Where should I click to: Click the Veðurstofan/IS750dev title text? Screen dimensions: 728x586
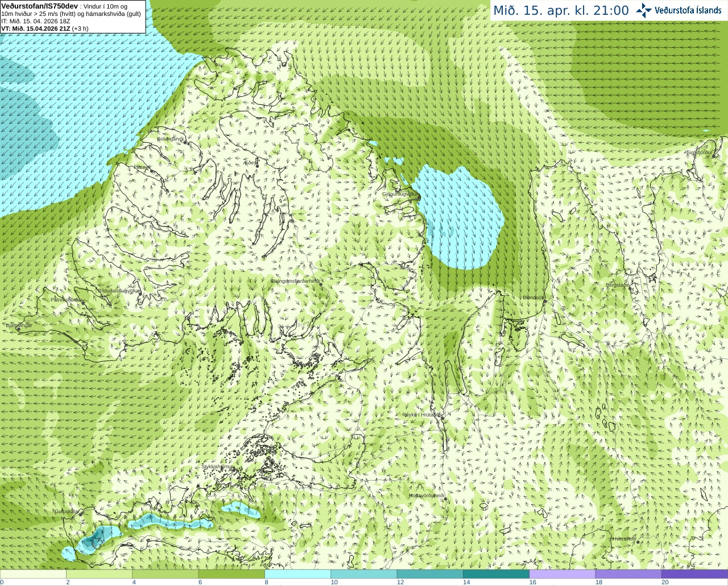point(39,6)
